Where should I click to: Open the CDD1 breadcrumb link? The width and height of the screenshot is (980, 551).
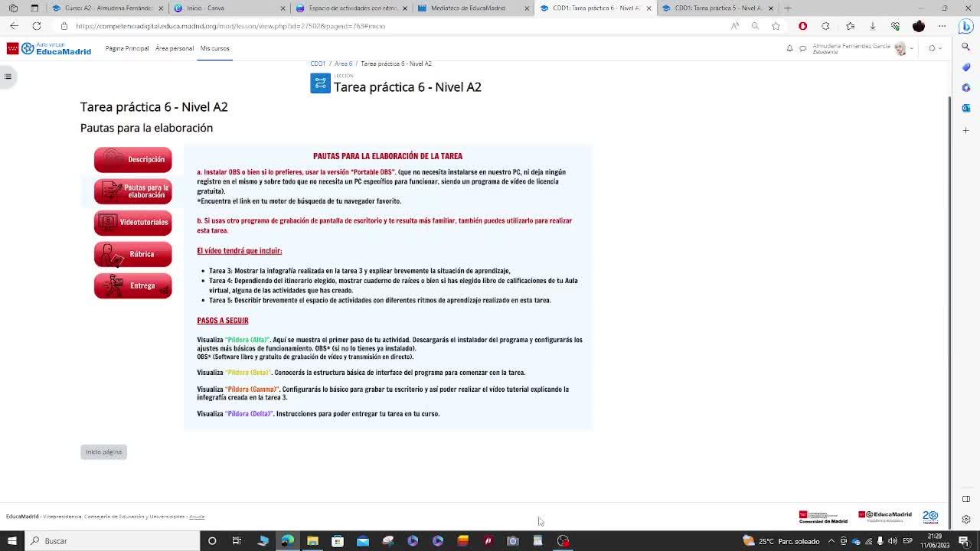[318, 64]
